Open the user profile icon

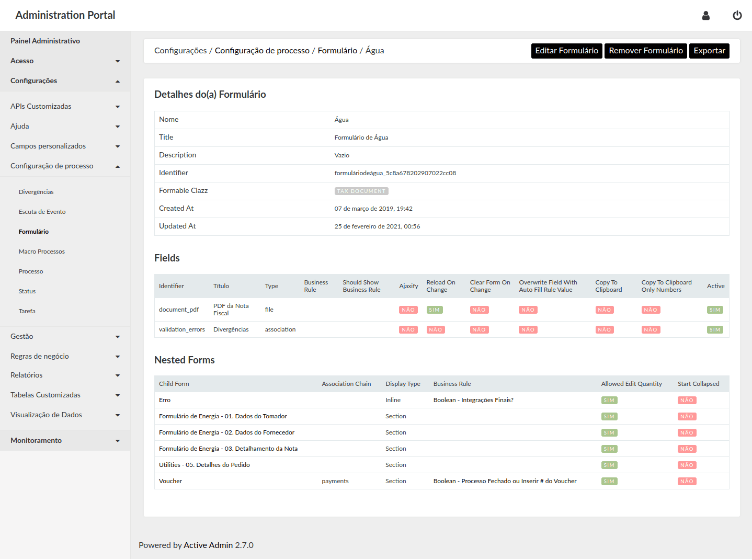(705, 16)
